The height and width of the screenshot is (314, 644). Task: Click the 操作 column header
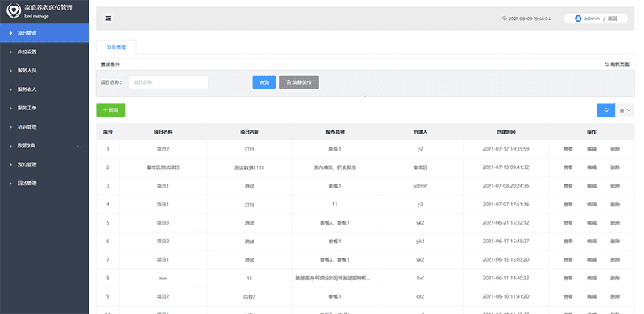(x=592, y=132)
